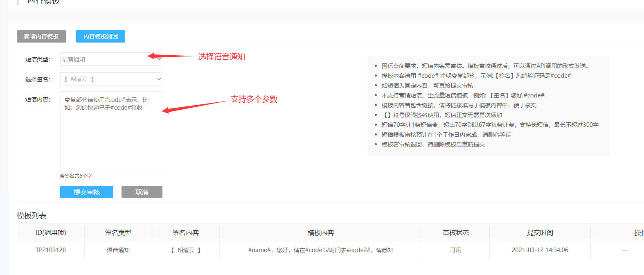Open the 内容模板测试 page
Screen dimensions: 644x275
click(101, 36)
